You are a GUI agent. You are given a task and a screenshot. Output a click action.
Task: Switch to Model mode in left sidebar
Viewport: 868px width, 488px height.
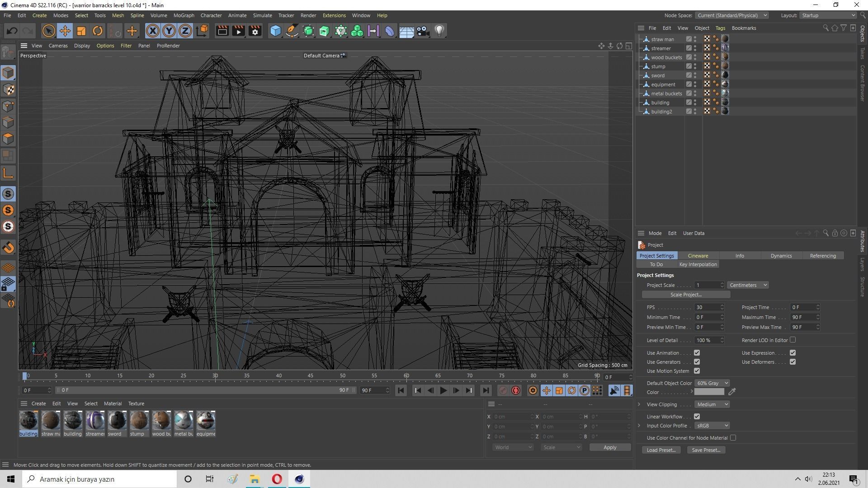8,73
